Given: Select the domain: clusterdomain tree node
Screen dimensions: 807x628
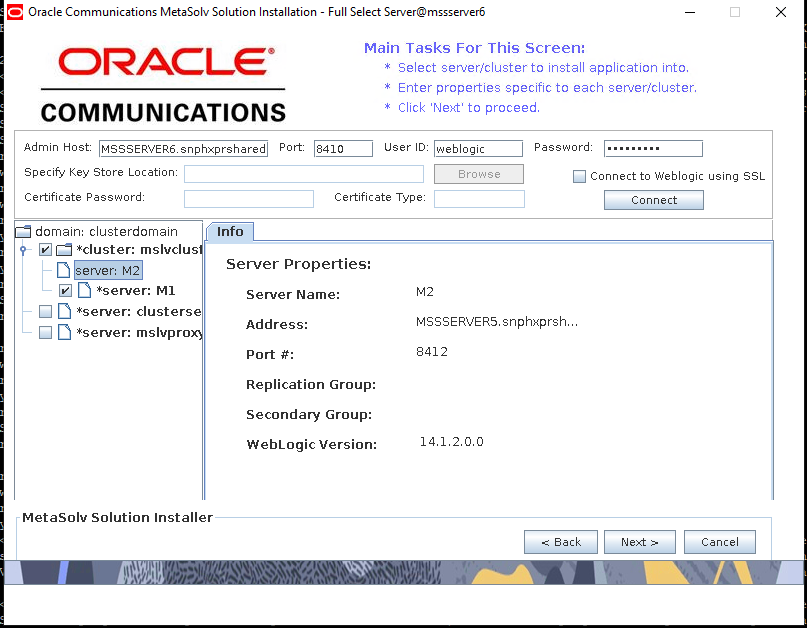Looking at the screenshot, I should (107, 232).
